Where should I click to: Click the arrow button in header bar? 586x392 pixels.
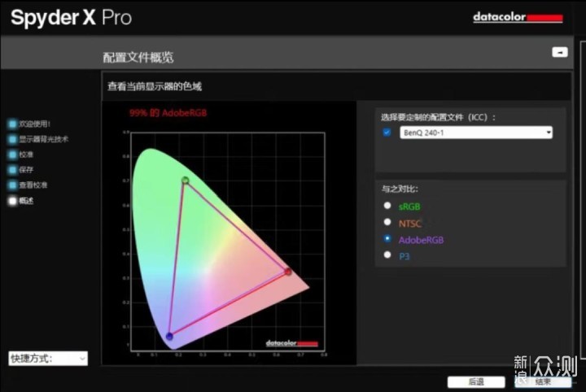(x=560, y=52)
